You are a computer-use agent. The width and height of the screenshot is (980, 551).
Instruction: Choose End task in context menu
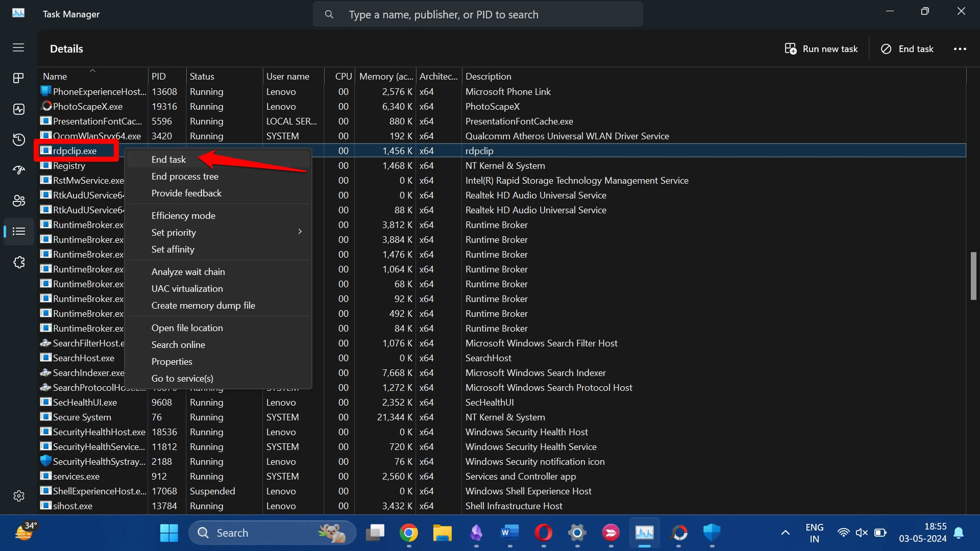click(168, 160)
